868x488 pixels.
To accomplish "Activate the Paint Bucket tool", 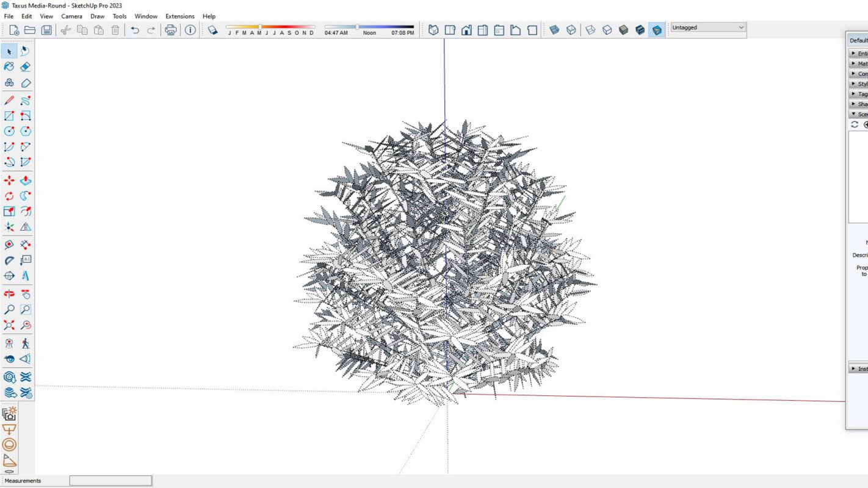I will pos(9,66).
